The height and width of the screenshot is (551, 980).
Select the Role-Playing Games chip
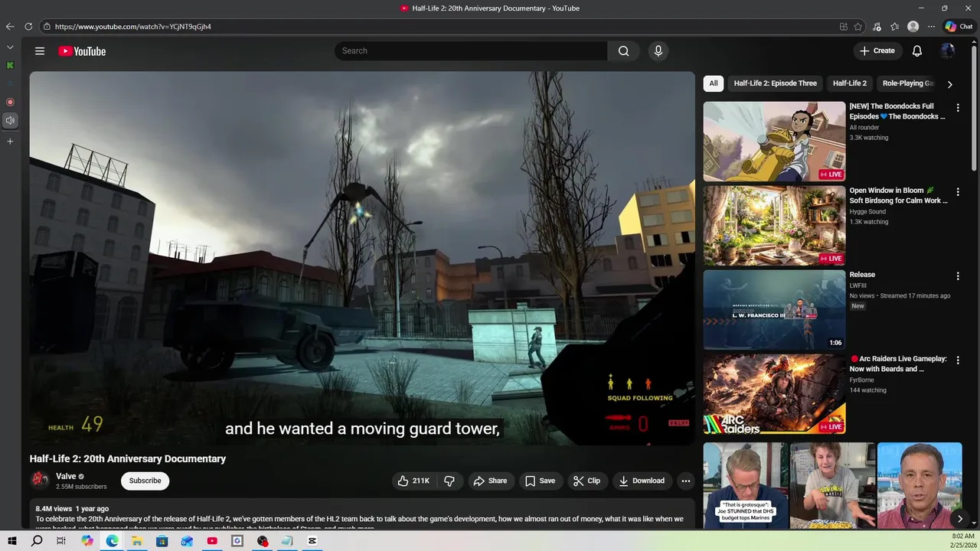pos(908,83)
